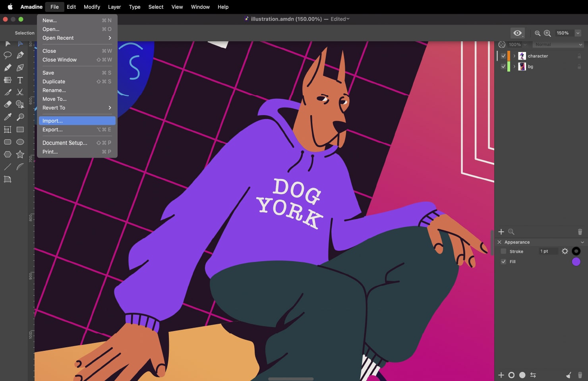The height and width of the screenshot is (381, 588).
Task: Select the Artboard tool
Action: click(x=8, y=179)
